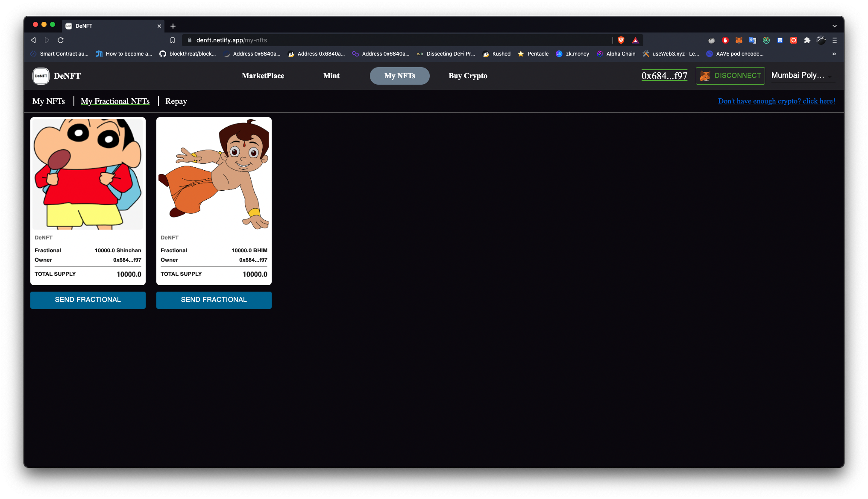Go to the MarketPlace tab
868x499 pixels.
tap(263, 76)
